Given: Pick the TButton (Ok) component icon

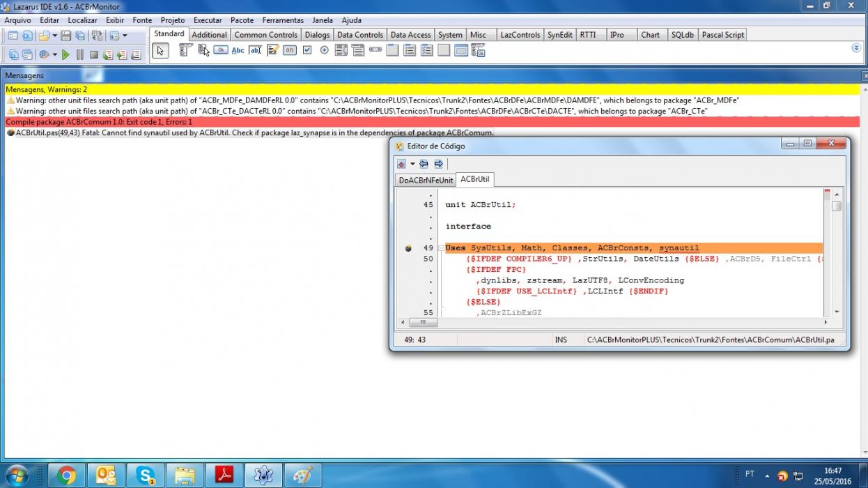Looking at the screenshot, I should [x=221, y=50].
